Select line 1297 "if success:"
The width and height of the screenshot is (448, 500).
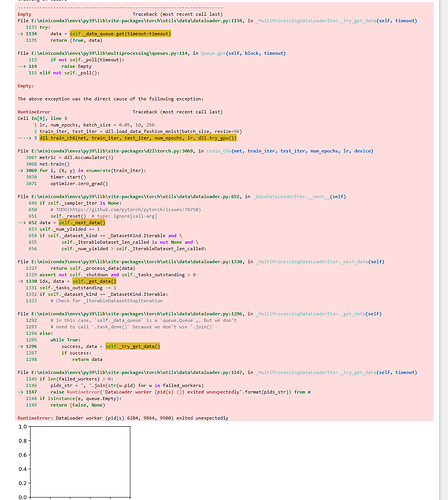click(76, 353)
